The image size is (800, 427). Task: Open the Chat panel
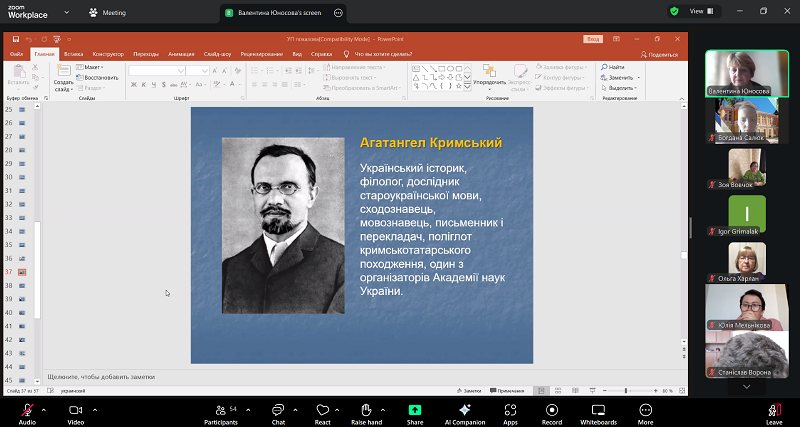278,410
